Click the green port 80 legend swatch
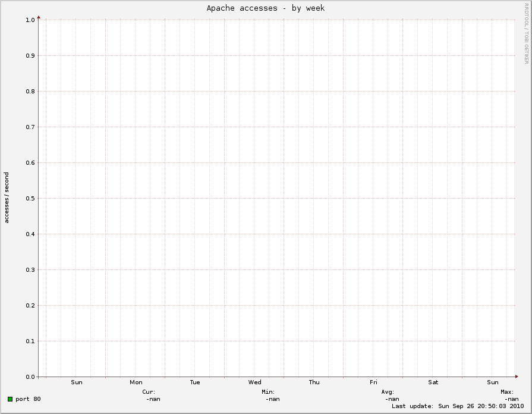This screenshot has height=414, width=532. pyautogui.click(x=10, y=399)
